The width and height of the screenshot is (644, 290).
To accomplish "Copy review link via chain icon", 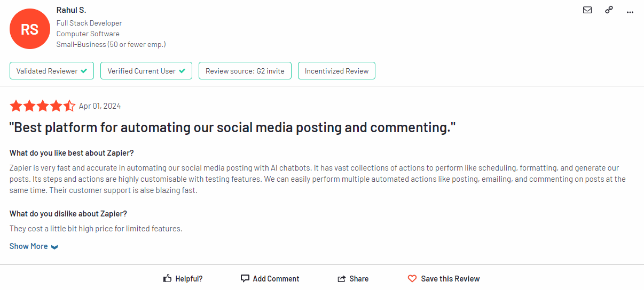I will 609,10.
